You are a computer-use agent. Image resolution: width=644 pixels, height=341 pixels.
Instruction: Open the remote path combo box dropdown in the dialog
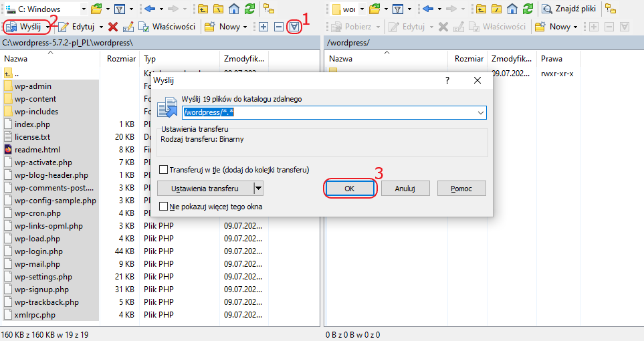(x=481, y=112)
